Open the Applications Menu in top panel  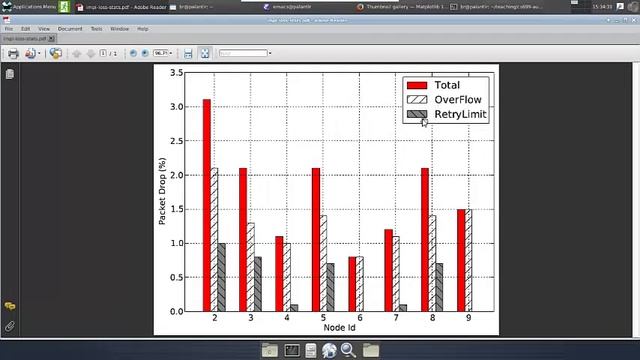tap(29, 7)
